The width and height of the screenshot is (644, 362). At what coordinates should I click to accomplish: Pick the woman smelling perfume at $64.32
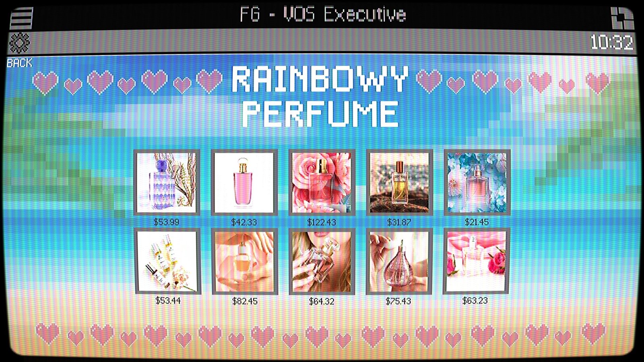pos(322,261)
